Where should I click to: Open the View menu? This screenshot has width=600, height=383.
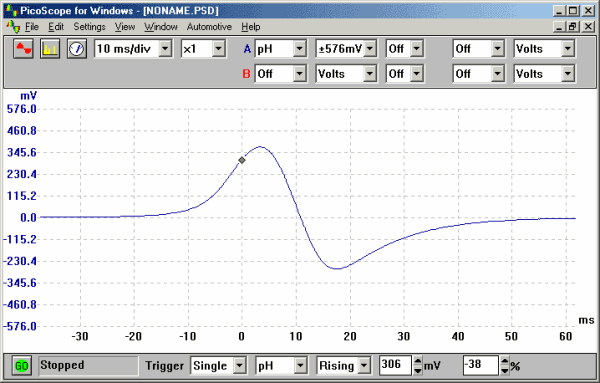pos(125,27)
